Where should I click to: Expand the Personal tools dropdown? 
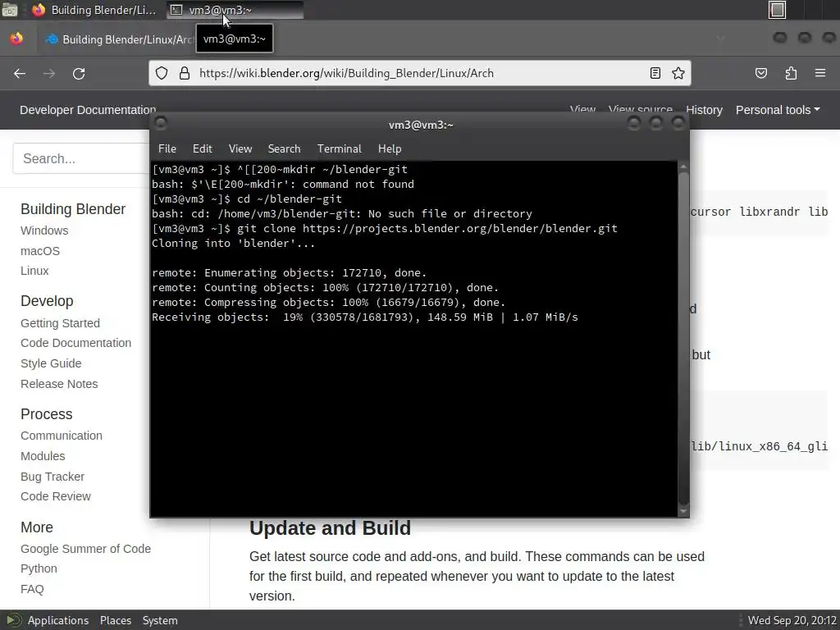[778, 110]
